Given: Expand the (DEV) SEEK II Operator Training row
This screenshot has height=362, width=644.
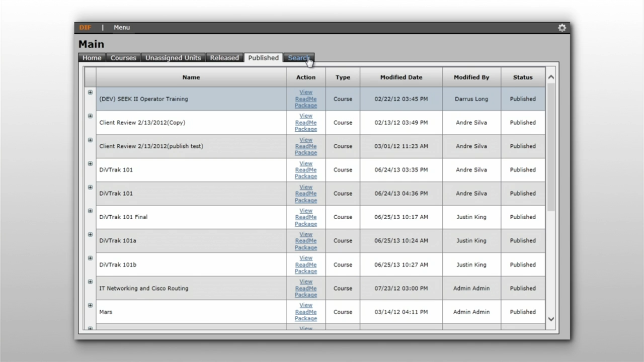Looking at the screenshot, I should tap(90, 93).
